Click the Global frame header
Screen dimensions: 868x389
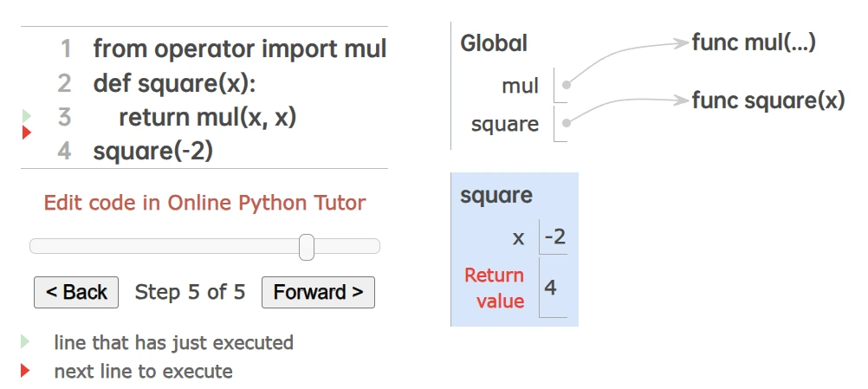(494, 43)
